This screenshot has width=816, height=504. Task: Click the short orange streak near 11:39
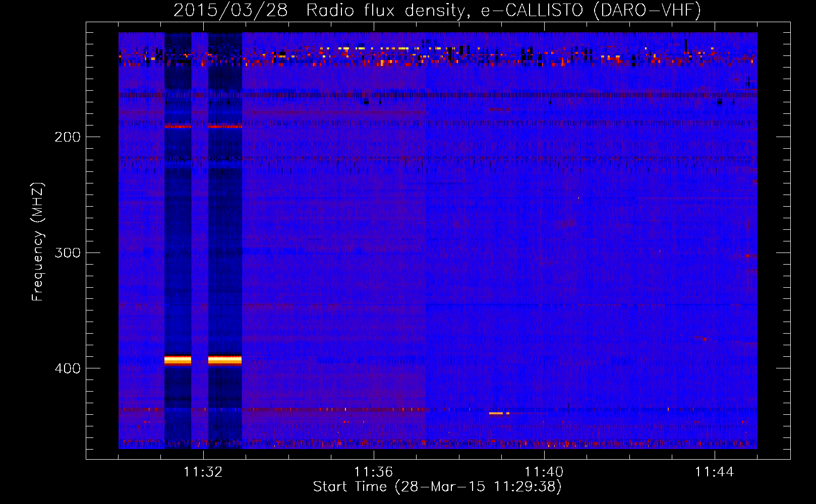pyautogui.click(x=499, y=413)
